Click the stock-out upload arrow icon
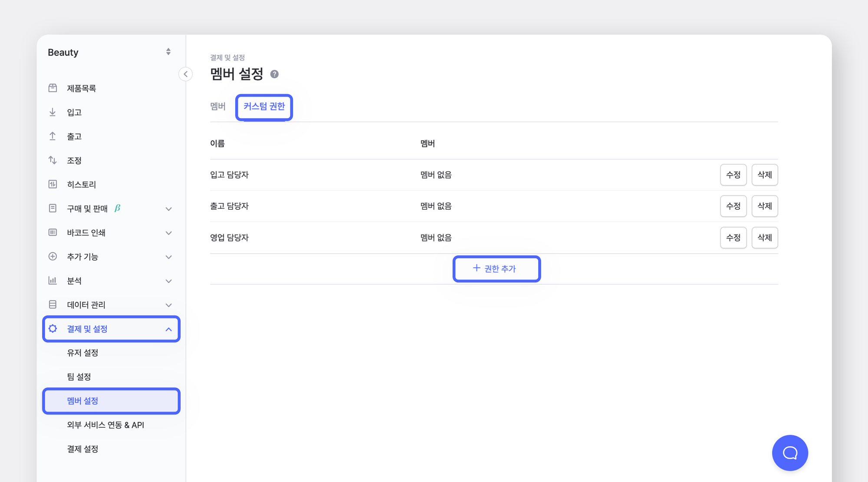The image size is (868, 482). coord(53,136)
